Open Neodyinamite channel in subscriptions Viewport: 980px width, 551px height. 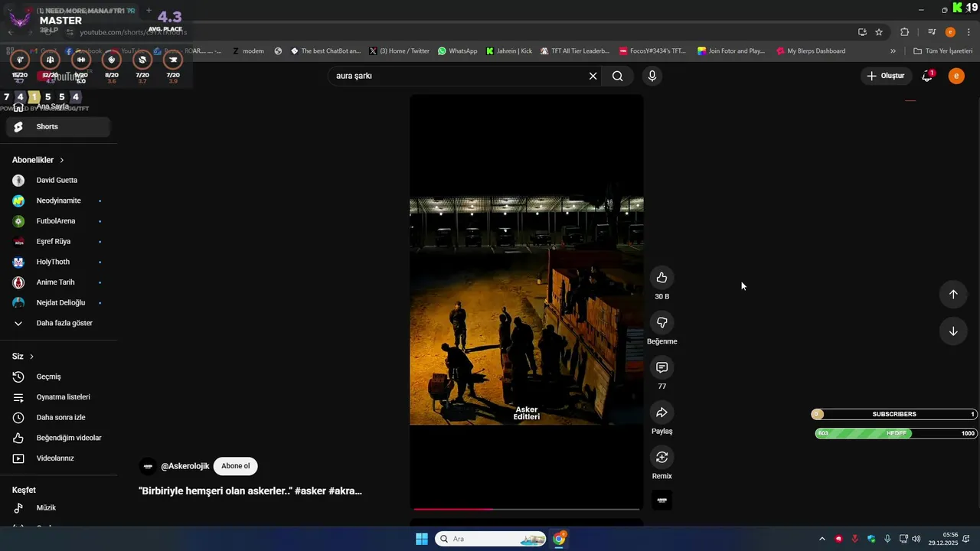pos(58,201)
